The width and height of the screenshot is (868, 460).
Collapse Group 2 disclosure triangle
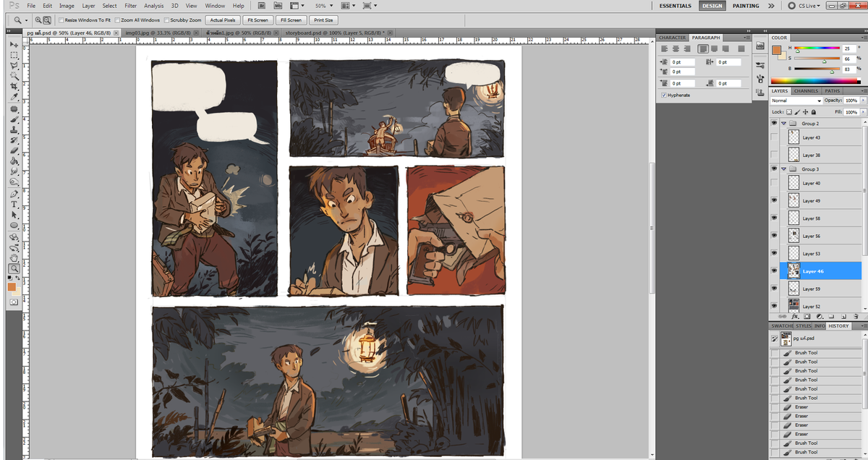coord(783,124)
